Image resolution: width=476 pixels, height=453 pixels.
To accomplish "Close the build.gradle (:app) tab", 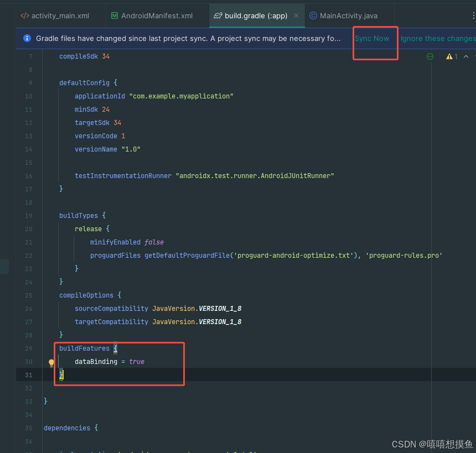I will coord(297,15).
